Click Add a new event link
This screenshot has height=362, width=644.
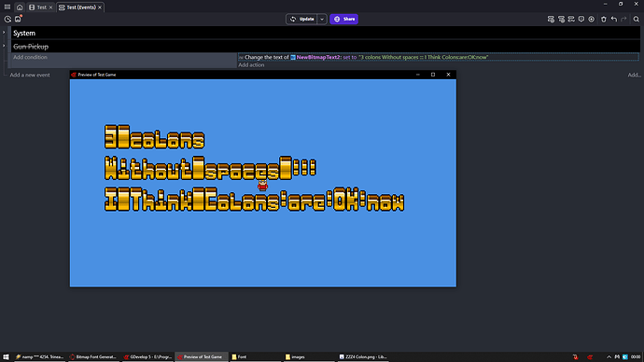tap(30, 75)
